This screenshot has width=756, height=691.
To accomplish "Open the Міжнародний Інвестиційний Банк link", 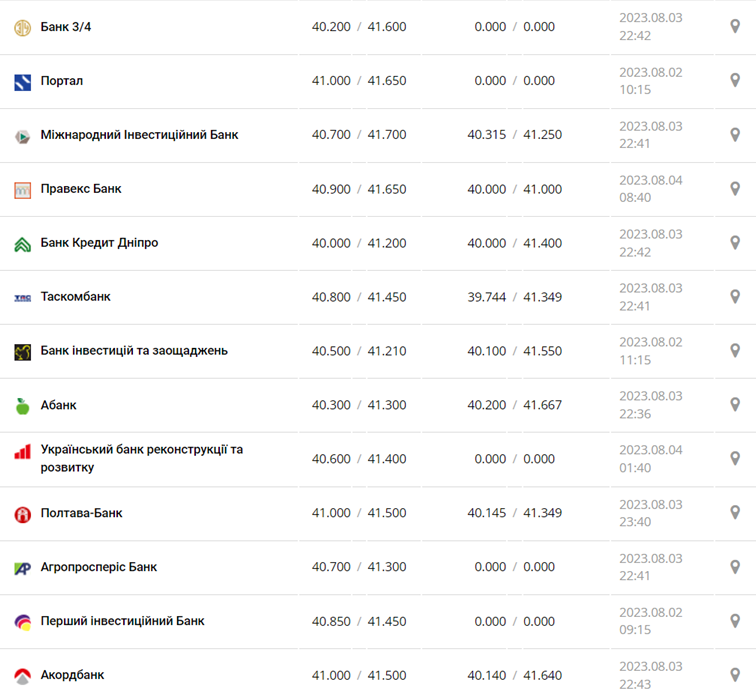I will (x=139, y=135).
